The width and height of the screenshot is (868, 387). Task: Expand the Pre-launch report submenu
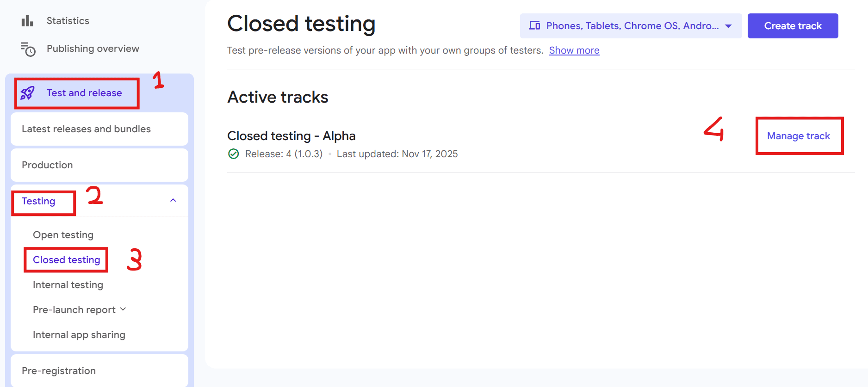pos(123,309)
